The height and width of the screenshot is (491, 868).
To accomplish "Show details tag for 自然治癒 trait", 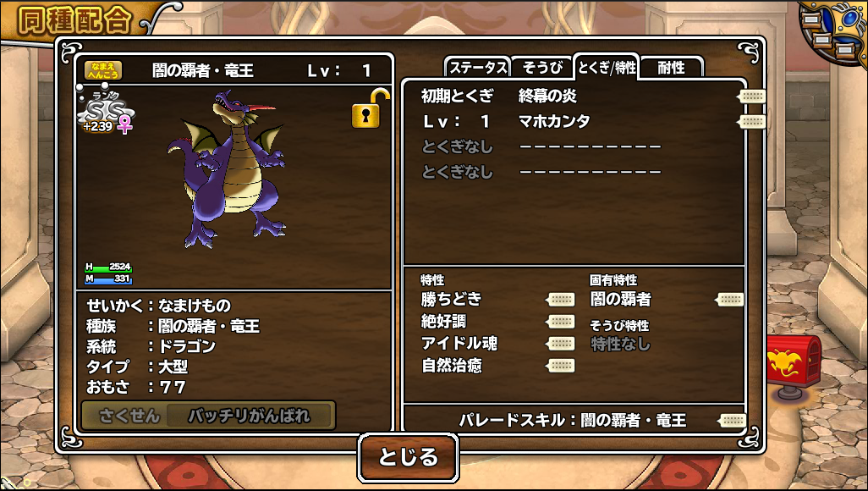I will click(x=560, y=366).
